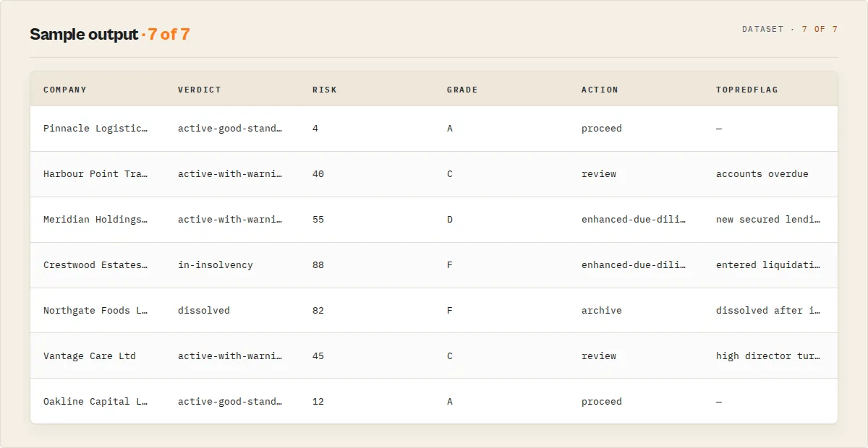Image resolution: width=868 pixels, height=448 pixels.
Task: Click Vantage Care verdict cell
Action: [x=230, y=356]
